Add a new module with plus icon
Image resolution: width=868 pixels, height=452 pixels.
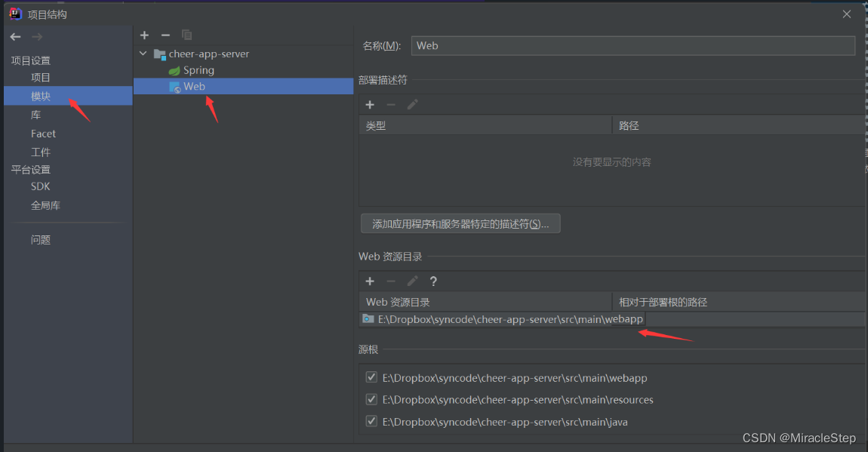(x=144, y=35)
